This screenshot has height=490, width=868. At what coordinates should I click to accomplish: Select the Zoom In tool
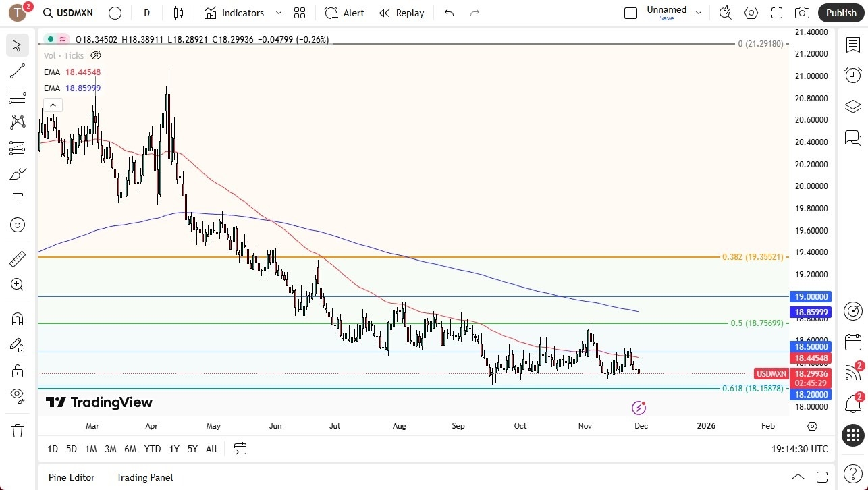(x=18, y=284)
